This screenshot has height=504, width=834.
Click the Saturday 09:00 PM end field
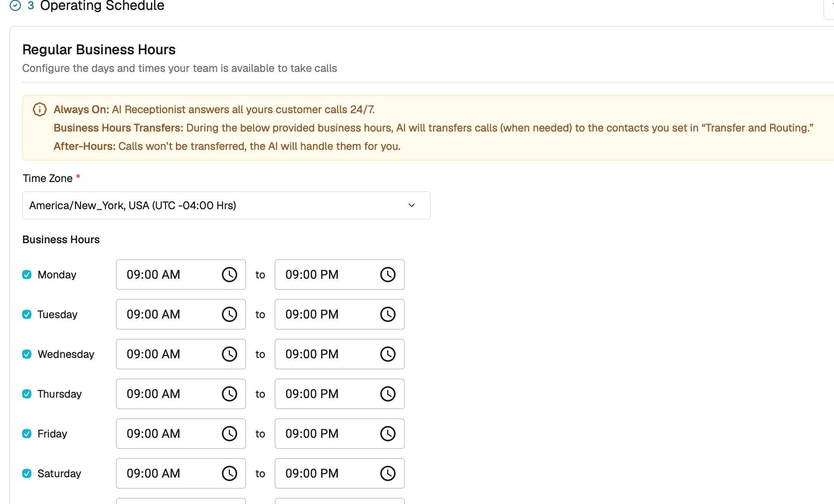(x=340, y=473)
